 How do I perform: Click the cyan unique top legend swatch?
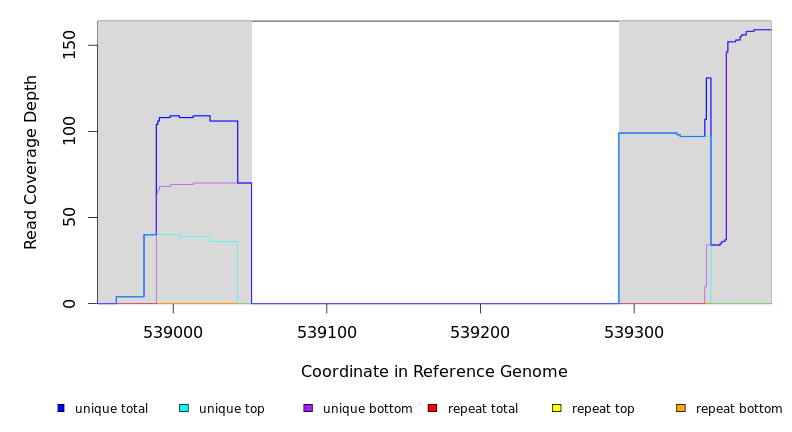pos(184,408)
